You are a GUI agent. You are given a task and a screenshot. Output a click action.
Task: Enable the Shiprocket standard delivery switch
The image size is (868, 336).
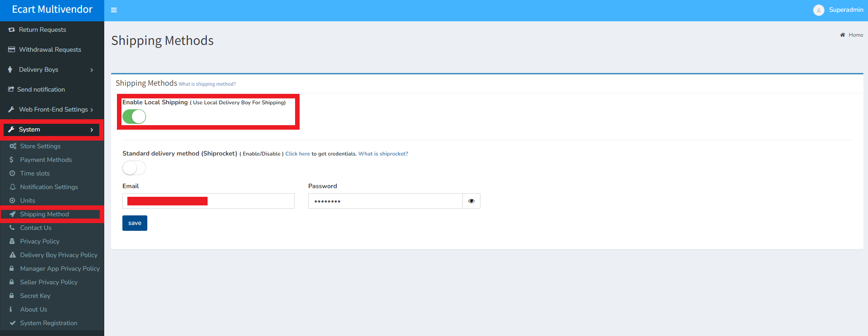(134, 168)
